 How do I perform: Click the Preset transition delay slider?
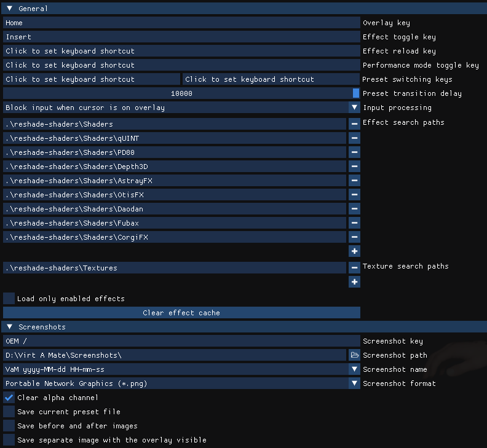click(181, 93)
